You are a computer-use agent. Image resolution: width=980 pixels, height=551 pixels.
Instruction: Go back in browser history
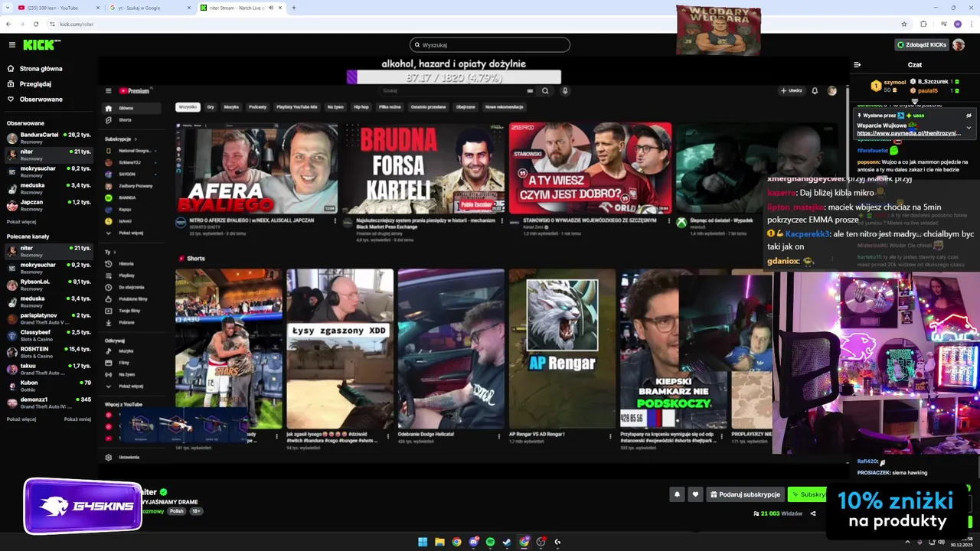8,24
